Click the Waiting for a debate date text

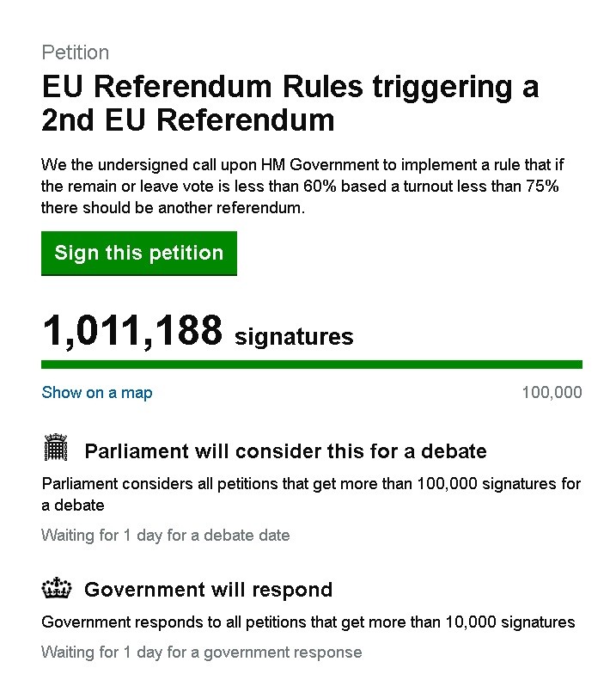[166, 536]
